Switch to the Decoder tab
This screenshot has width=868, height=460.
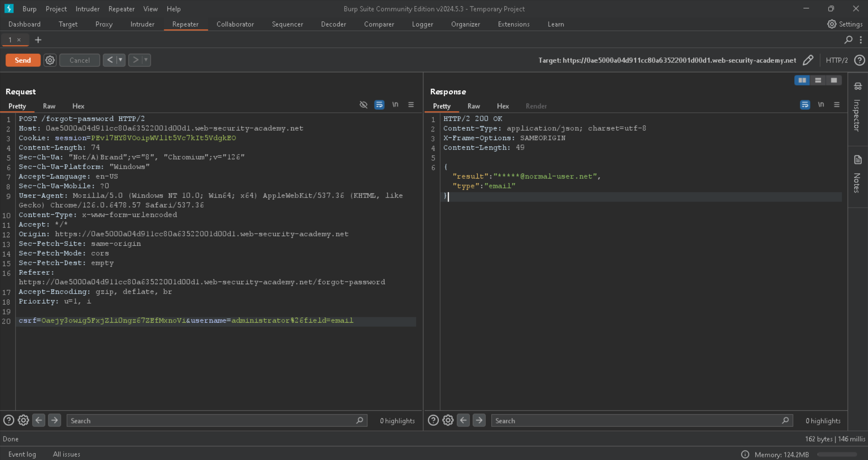click(333, 24)
